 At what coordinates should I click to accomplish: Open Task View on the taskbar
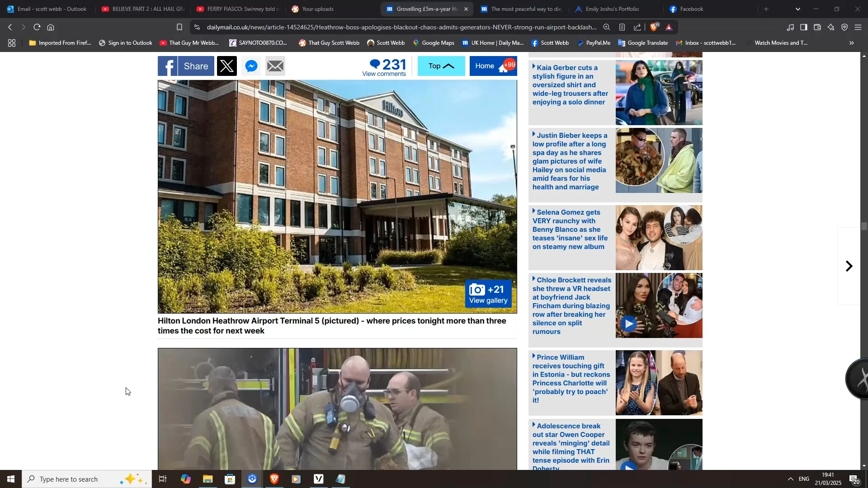(163, 479)
